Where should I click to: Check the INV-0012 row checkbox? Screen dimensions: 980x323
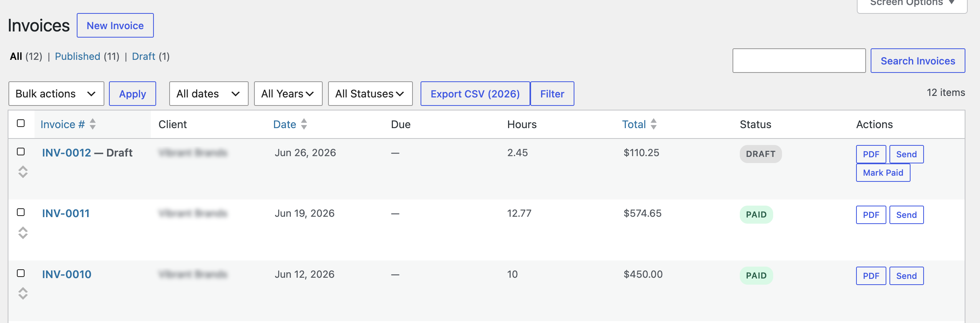(21, 152)
